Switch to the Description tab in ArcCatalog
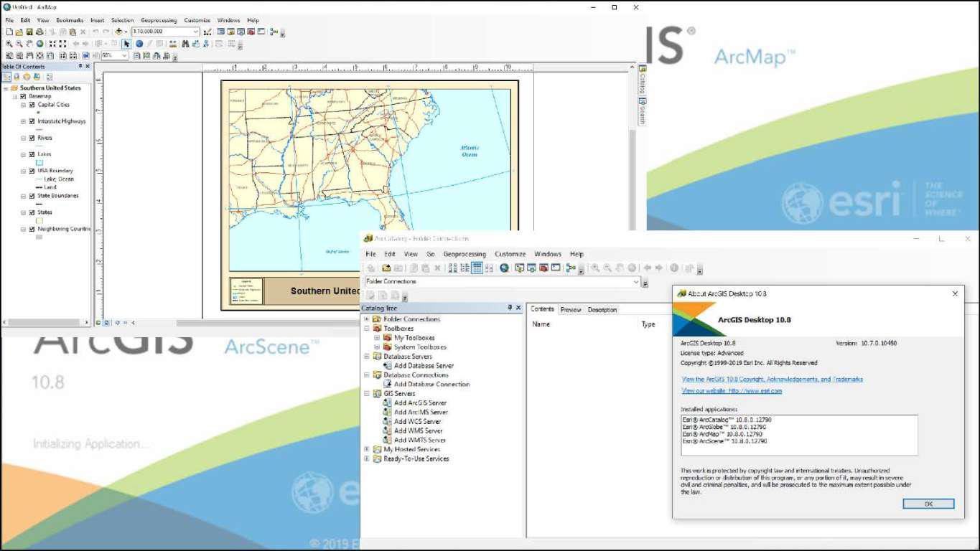Viewport: 980px width, 551px height. (x=602, y=309)
